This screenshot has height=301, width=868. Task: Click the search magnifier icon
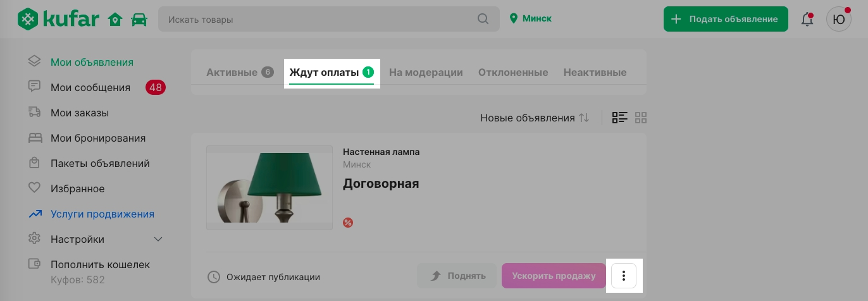(x=483, y=19)
